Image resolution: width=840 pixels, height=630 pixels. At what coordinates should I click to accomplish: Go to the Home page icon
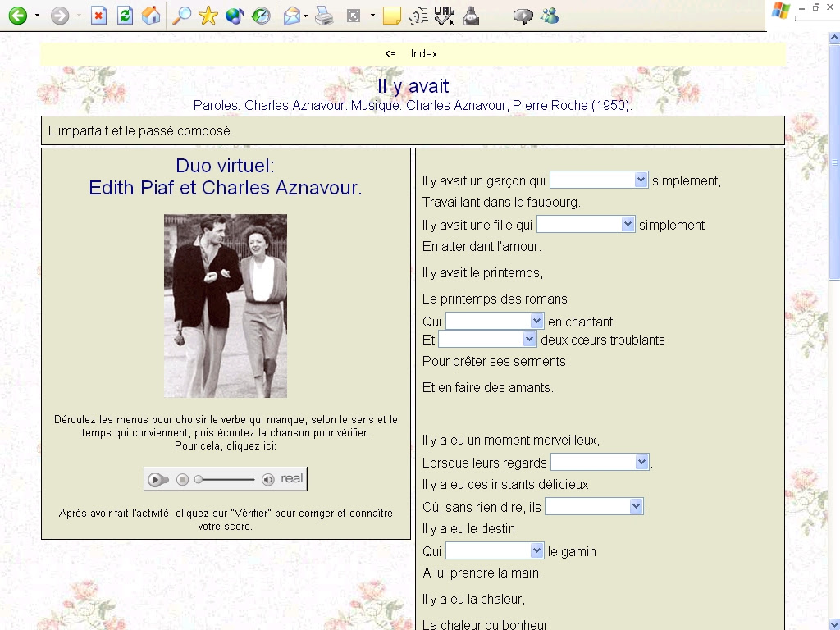(151, 16)
